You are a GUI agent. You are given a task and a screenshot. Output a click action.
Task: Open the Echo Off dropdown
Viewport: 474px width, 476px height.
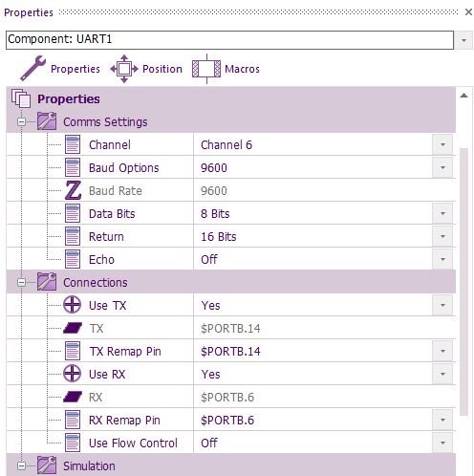pyautogui.click(x=442, y=259)
